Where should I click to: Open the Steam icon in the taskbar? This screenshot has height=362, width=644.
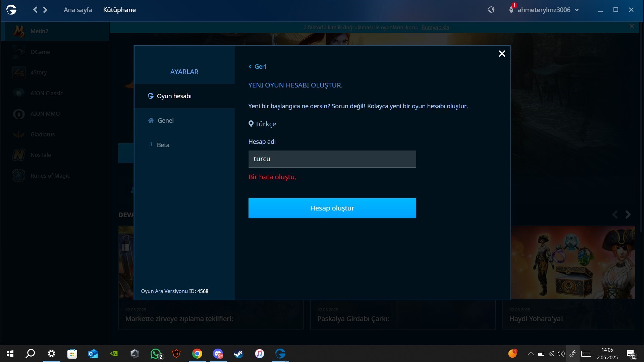pos(238,354)
